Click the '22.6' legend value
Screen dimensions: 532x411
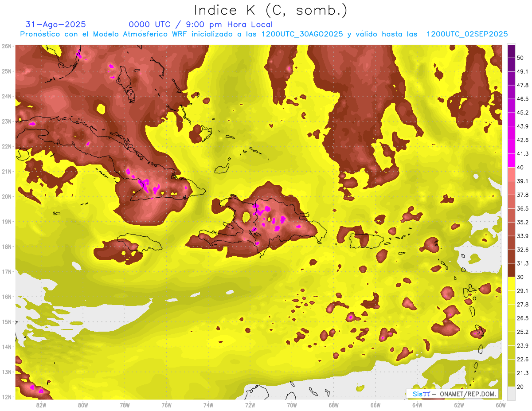(x=523, y=359)
